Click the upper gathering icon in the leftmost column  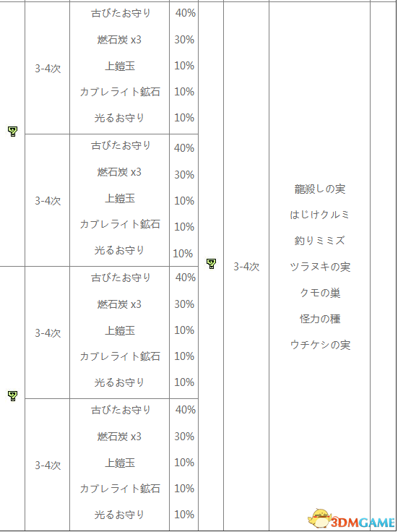coord(12,132)
